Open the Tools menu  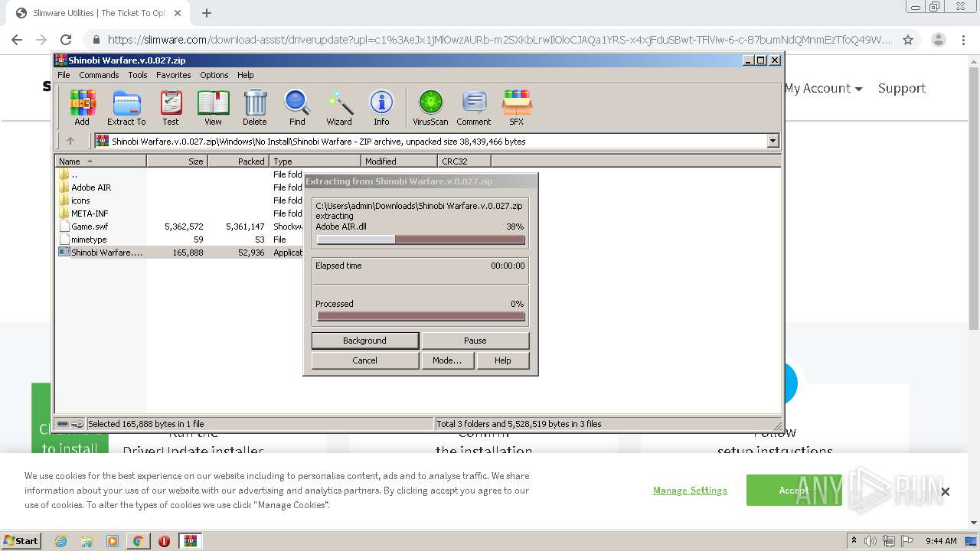click(138, 75)
